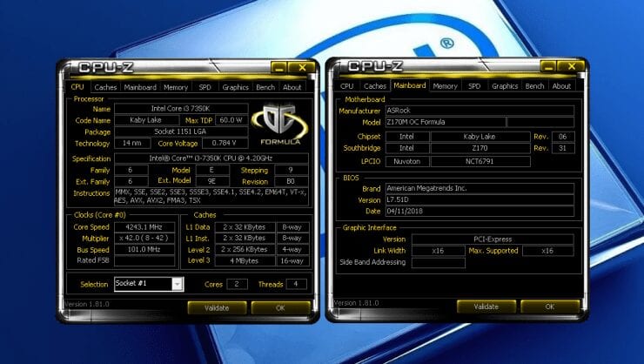Click the Max TDP value 60.0 W

231,120
